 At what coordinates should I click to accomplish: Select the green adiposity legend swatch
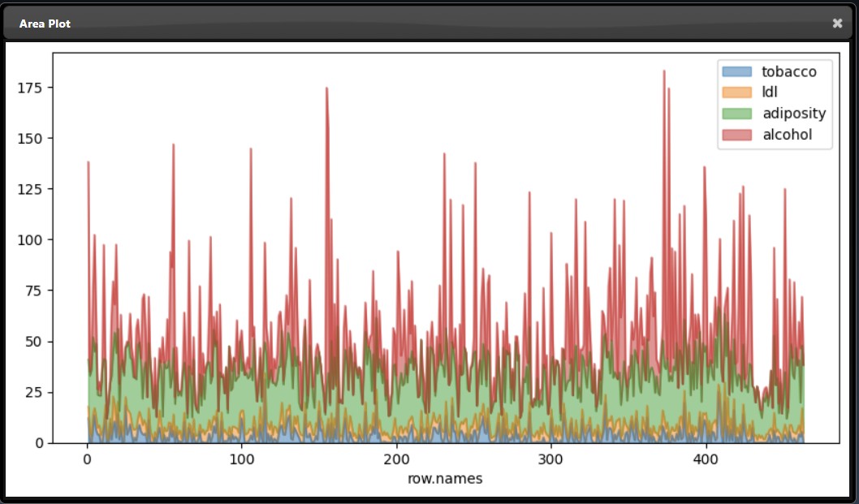[738, 114]
